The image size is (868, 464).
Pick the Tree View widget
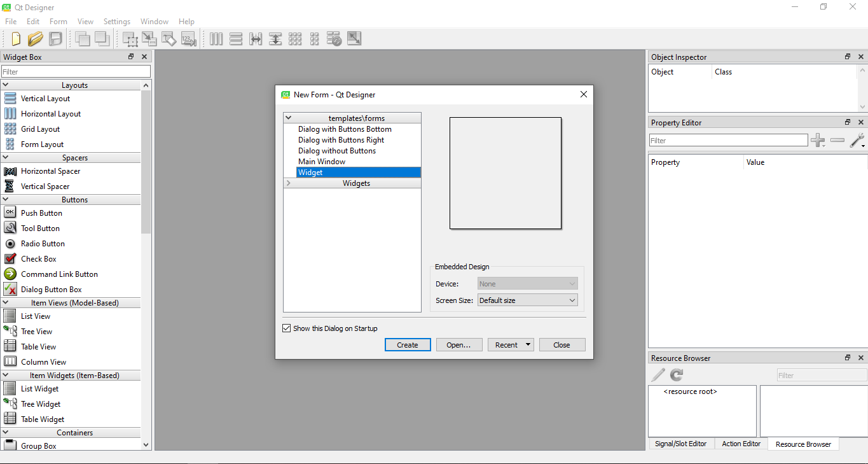coord(36,332)
